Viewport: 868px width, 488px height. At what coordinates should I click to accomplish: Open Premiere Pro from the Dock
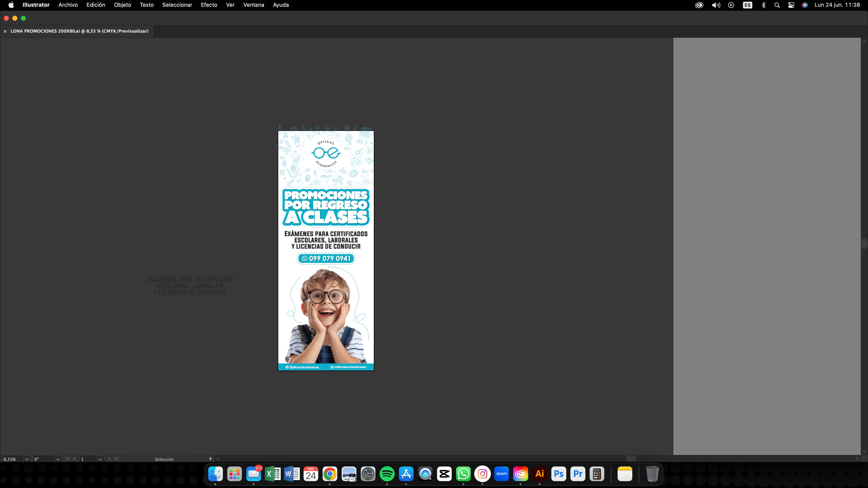(577, 474)
